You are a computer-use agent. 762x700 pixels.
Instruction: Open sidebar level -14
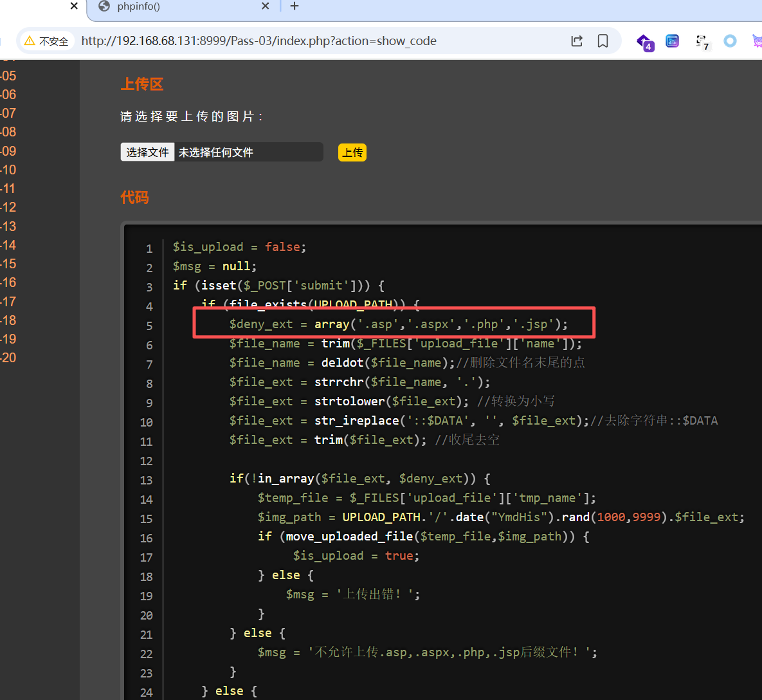pos(8,245)
